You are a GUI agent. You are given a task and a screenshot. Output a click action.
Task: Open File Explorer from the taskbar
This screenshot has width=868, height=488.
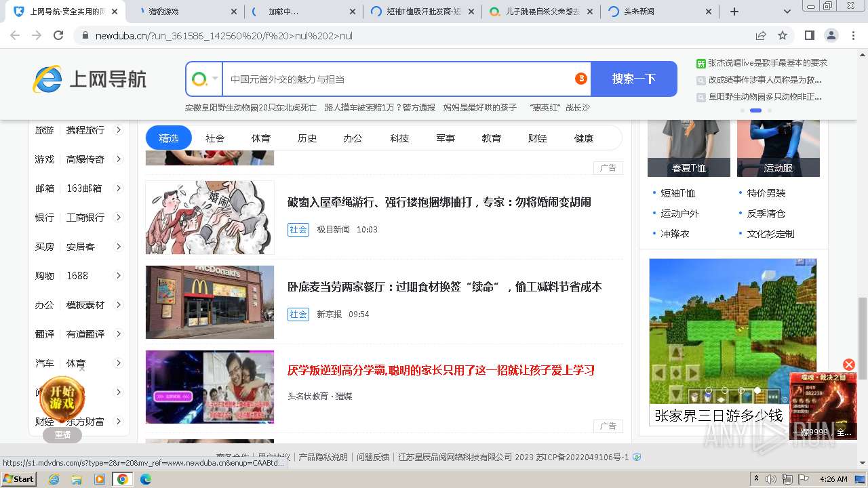pos(77,479)
